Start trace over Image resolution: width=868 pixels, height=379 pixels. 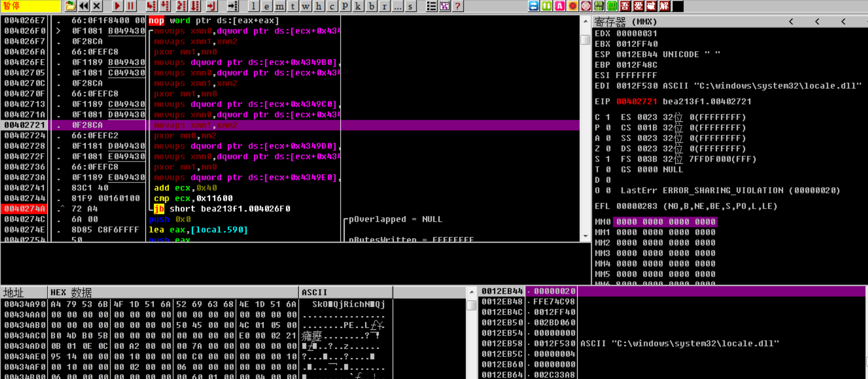(195, 6)
